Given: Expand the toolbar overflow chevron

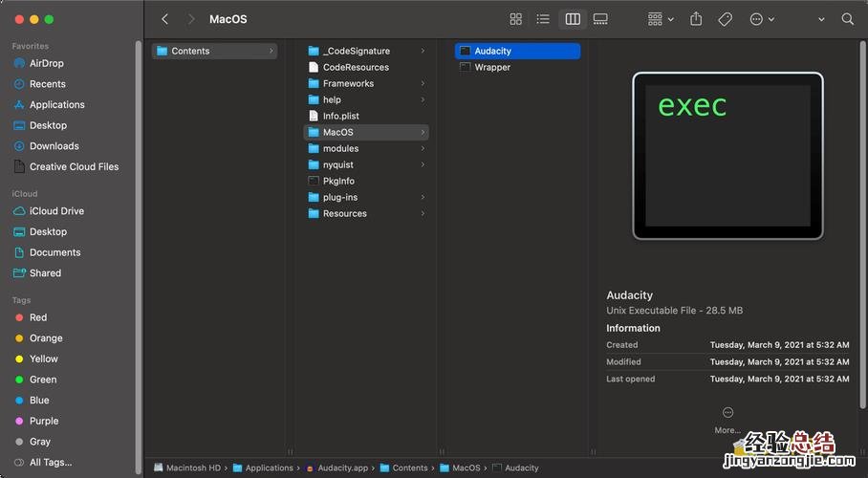Looking at the screenshot, I should pyautogui.click(x=821, y=19).
